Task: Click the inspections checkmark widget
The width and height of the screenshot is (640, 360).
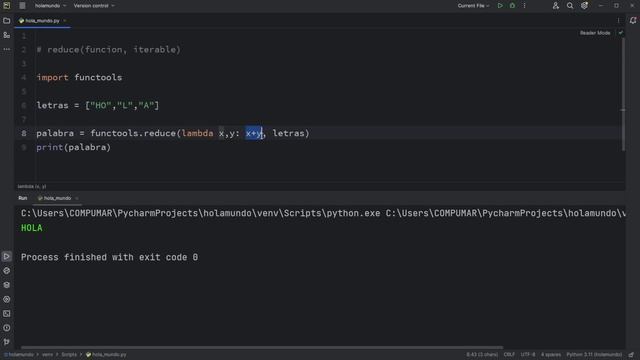Action: (x=620, y=33)
